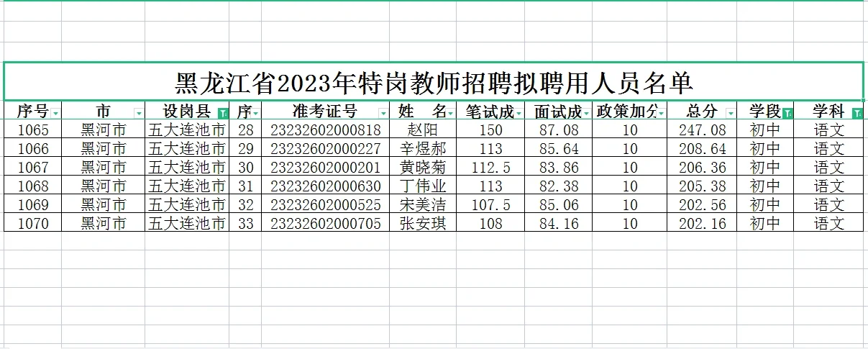This screenshot has width=868, height=349.
Task: Select the cell with name 宋美洁
Action: point(422,205)
